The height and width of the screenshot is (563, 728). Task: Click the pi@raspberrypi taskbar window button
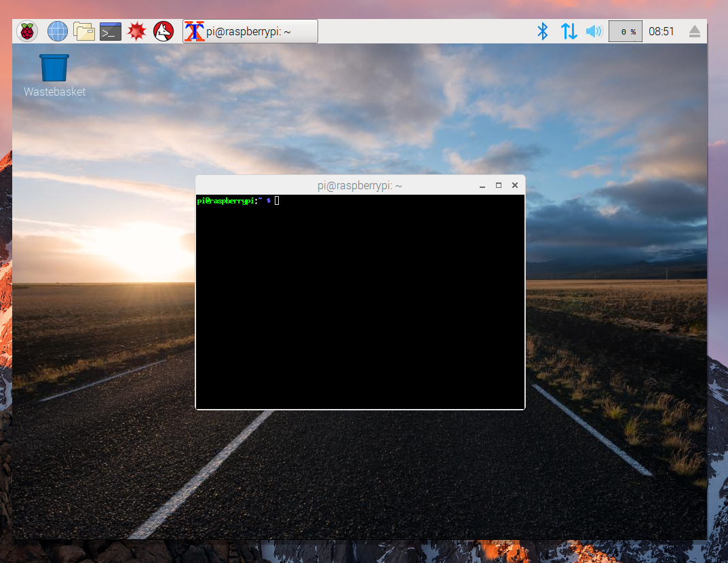click(x=250, y=31)
